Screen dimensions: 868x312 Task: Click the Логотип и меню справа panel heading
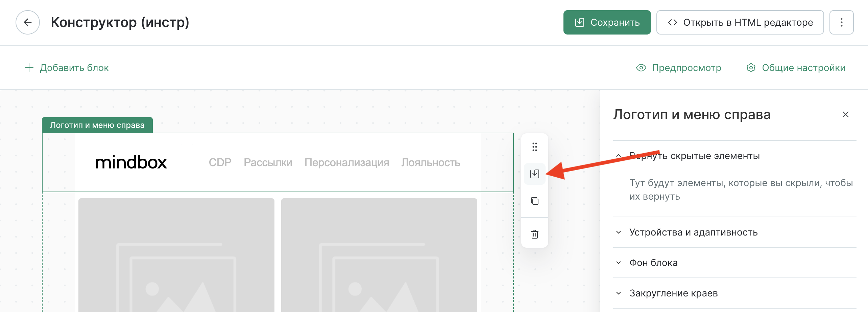point(692,114)
